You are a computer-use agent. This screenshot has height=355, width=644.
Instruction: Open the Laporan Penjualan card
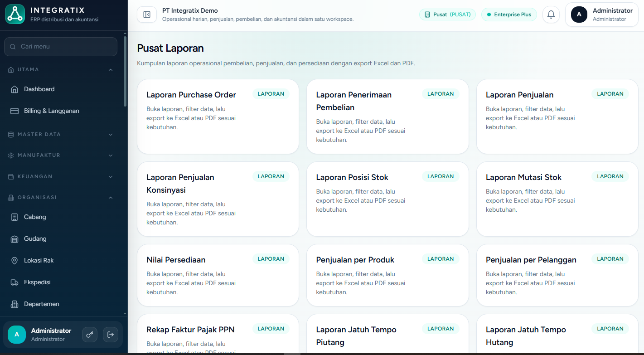pos(557,117)
